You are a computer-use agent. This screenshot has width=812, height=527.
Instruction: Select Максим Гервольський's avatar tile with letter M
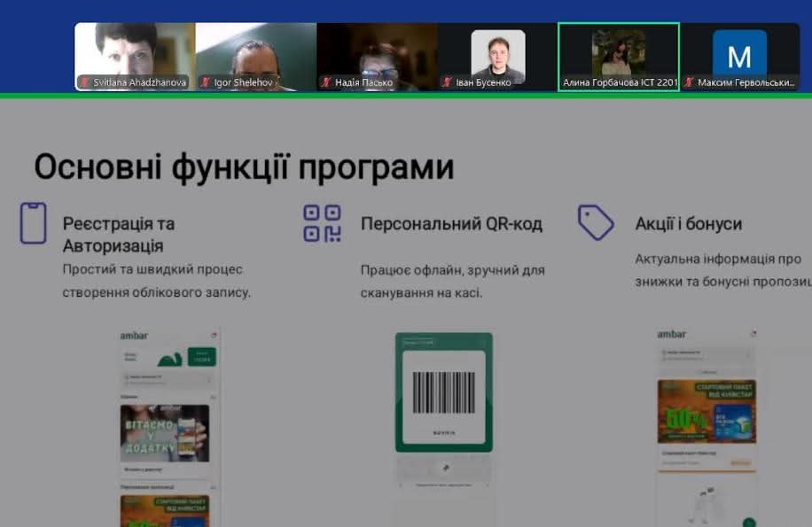click(x=739, y=57)
